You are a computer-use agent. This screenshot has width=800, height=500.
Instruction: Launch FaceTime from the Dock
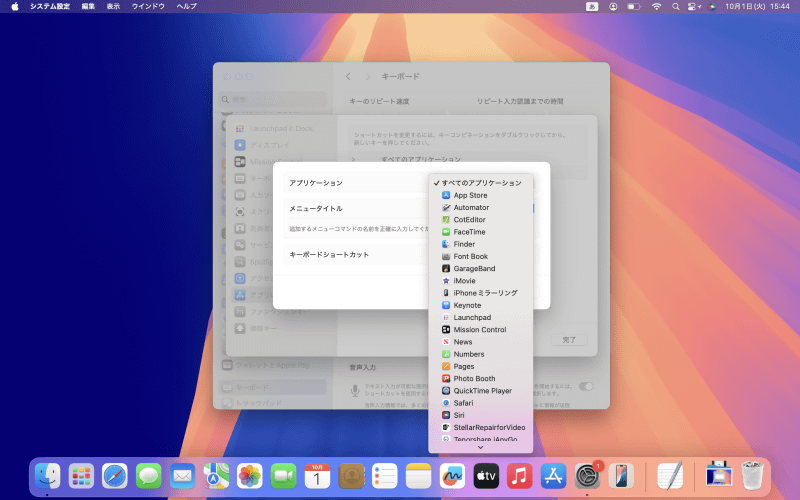pyautogui.click(x=283, y=476)
